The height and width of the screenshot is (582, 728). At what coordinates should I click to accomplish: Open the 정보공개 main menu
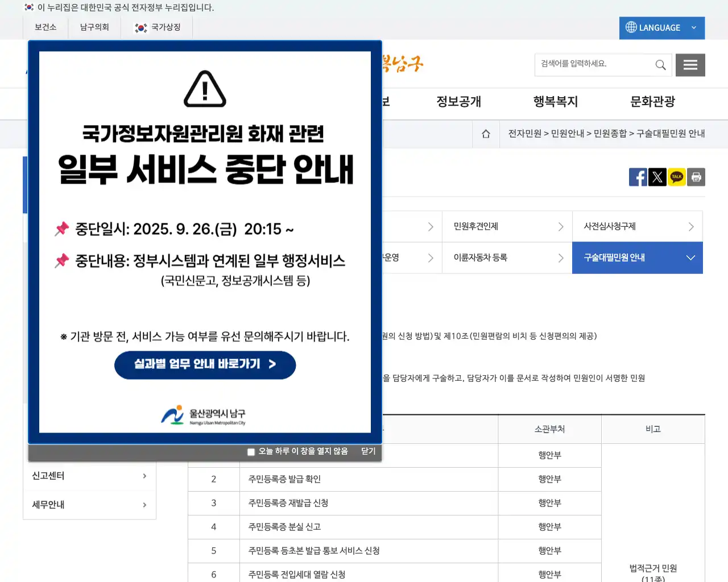(459, 102)
